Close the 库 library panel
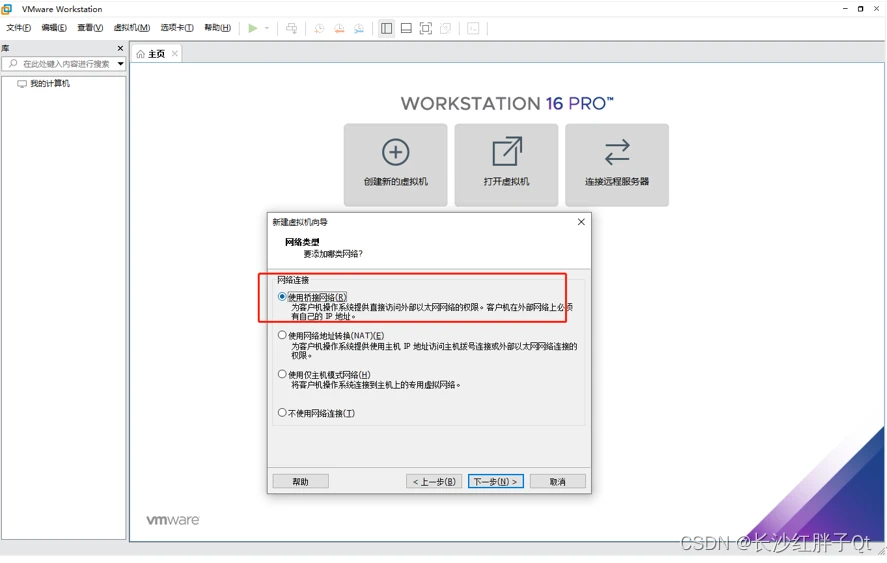This screenshot has height=563, width=887. coord(120,48)
